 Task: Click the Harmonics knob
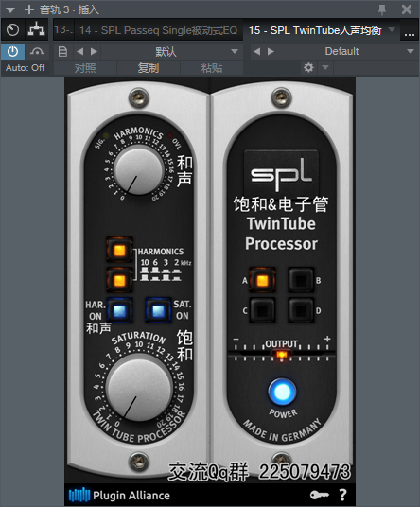139,170
